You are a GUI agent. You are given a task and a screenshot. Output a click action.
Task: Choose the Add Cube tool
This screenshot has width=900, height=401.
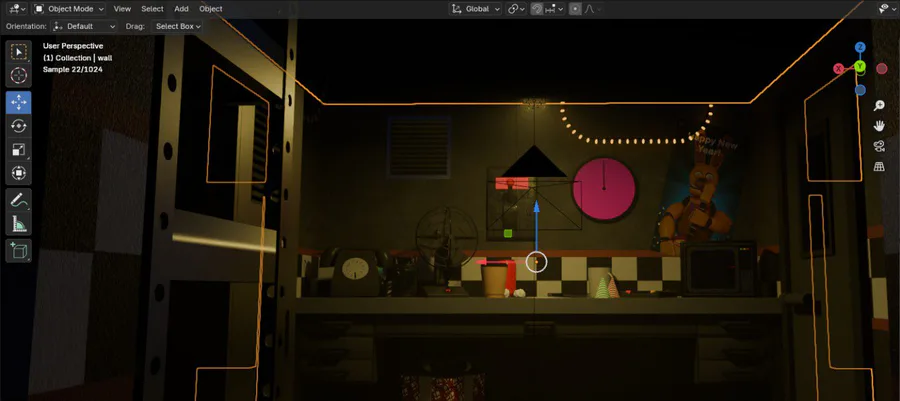point(19,251)
